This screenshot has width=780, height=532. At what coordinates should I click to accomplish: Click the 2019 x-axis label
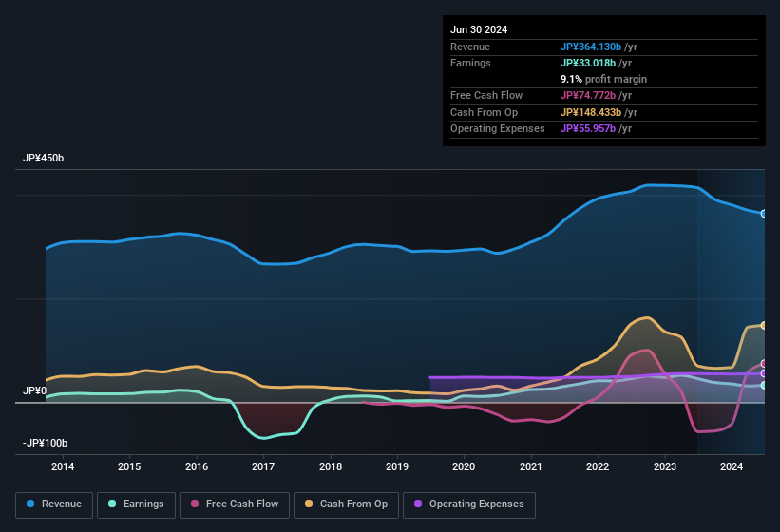point(397,466)
